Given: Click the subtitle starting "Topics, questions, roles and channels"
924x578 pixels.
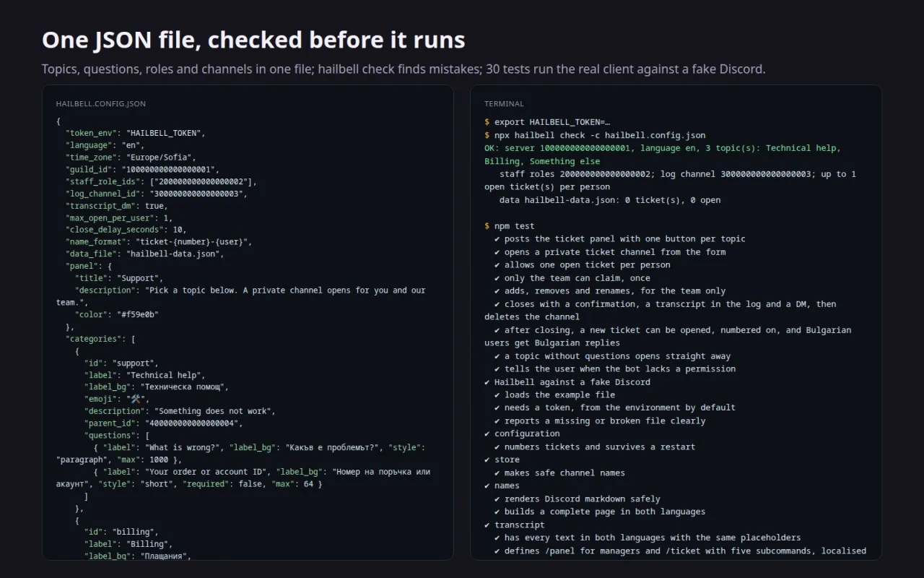Looking at the screenshot, I should point(404,69).
